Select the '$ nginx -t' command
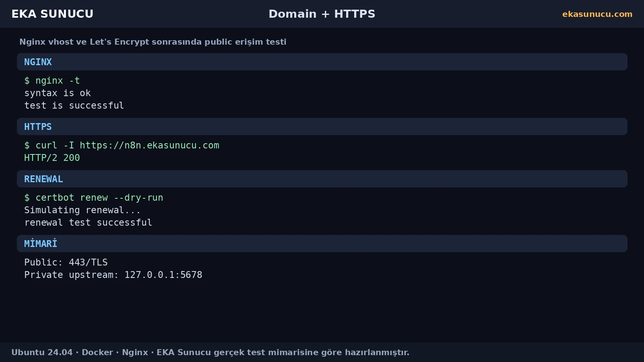 point(52,80)
